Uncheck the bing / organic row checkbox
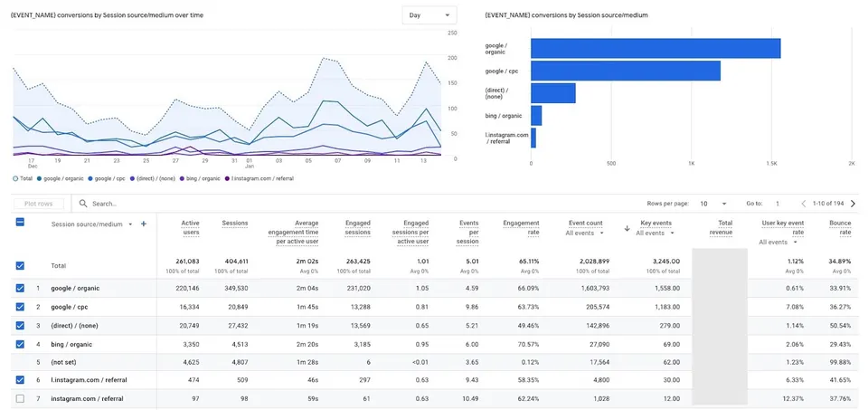 20,344
